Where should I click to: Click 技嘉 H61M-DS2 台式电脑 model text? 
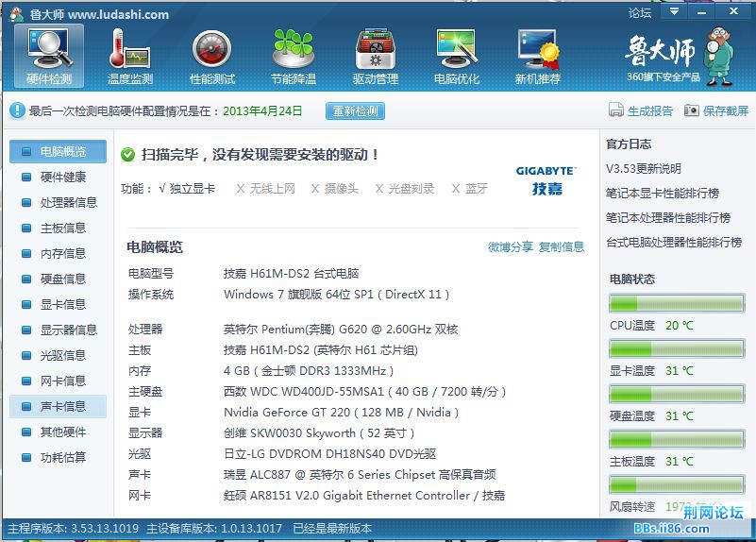click(292, 274)
